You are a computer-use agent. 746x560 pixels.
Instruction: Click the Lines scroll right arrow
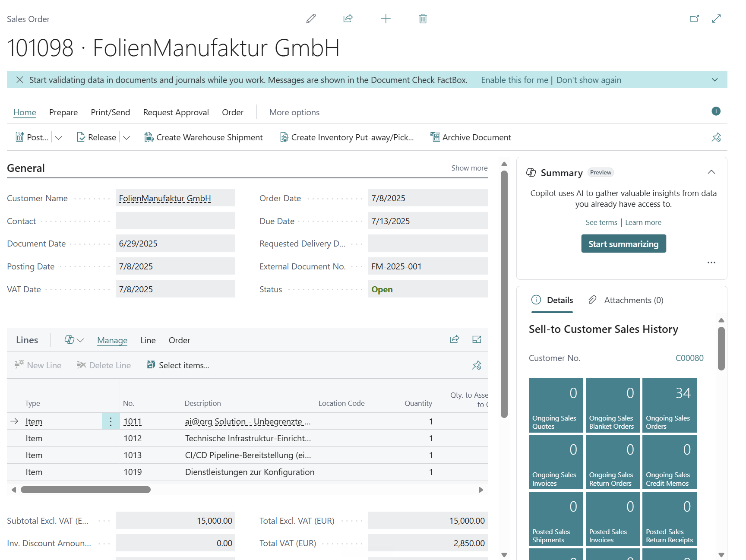480,490
